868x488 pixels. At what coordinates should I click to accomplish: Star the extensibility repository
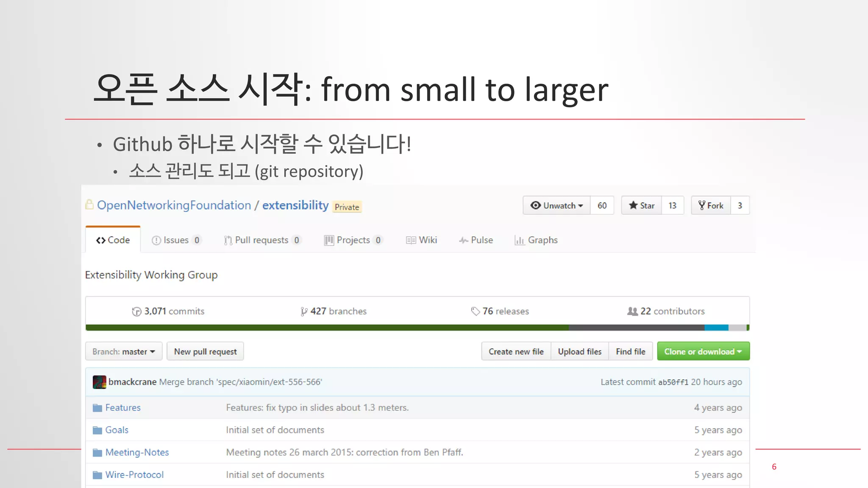tap(642, 205)
